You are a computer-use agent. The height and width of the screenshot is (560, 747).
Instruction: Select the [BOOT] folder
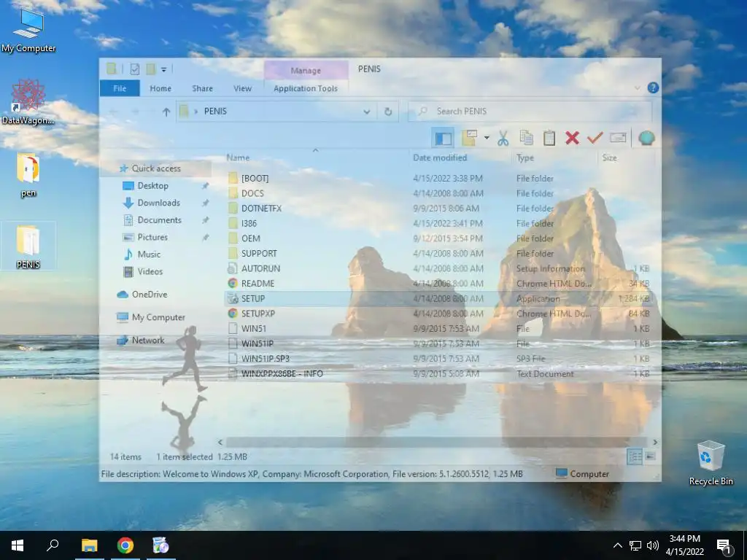pyautogui.click(x=255, y=179)
